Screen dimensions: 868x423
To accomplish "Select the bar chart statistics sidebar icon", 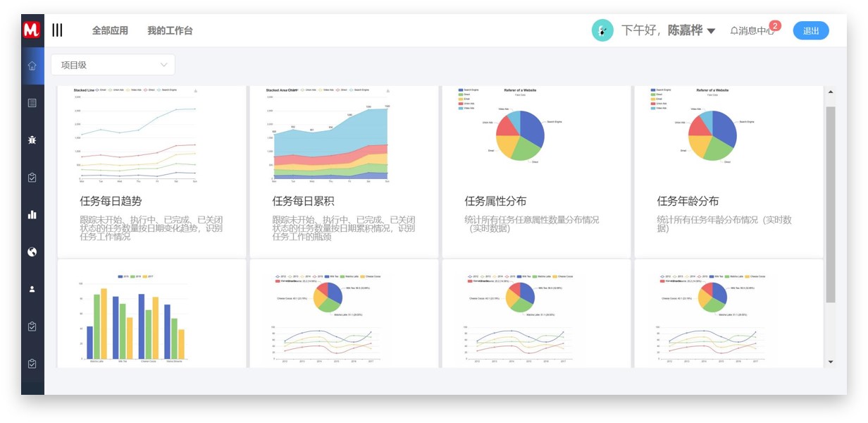I will [32, 215].
